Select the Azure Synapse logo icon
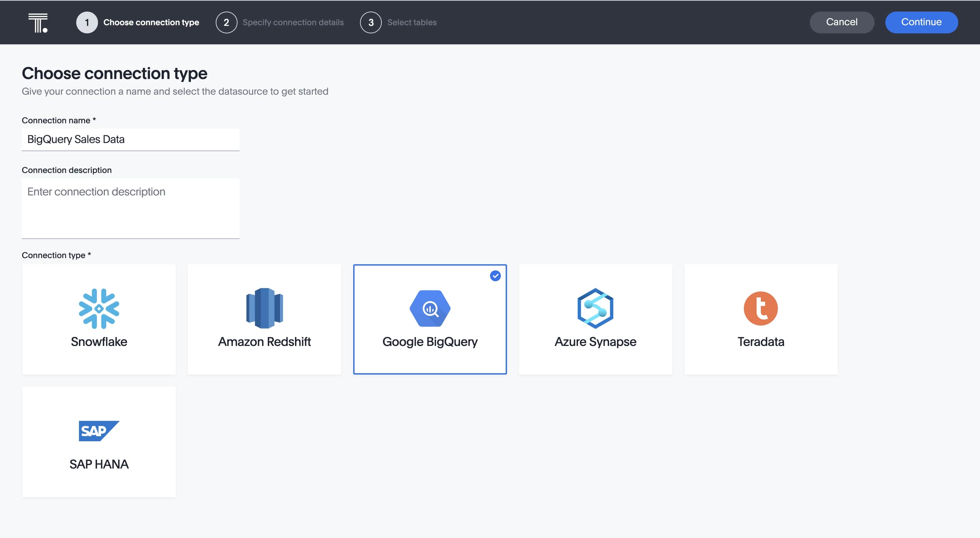 595,308
